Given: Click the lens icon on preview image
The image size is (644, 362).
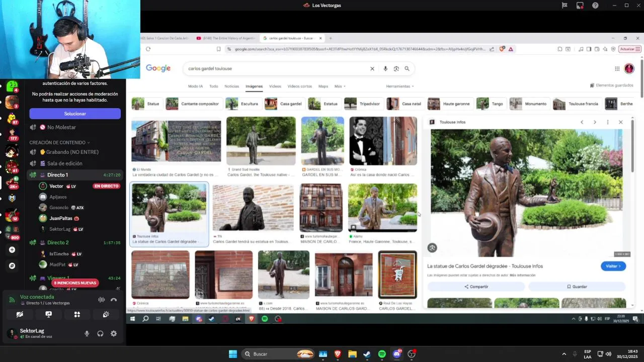Looking at the screenshot, I should click(432, 248).
